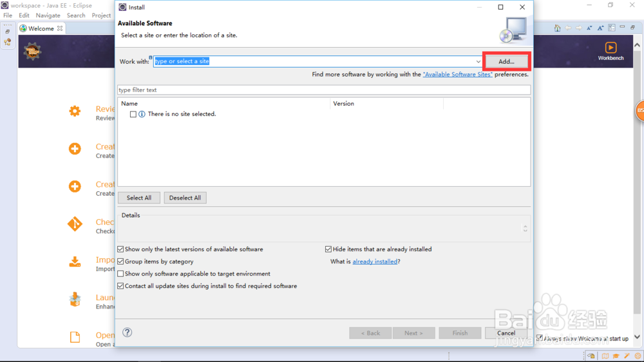Viewport: 644px width, 362px height.
Task: Click the minimize Welcome view icon
Action: click(622, 27)
